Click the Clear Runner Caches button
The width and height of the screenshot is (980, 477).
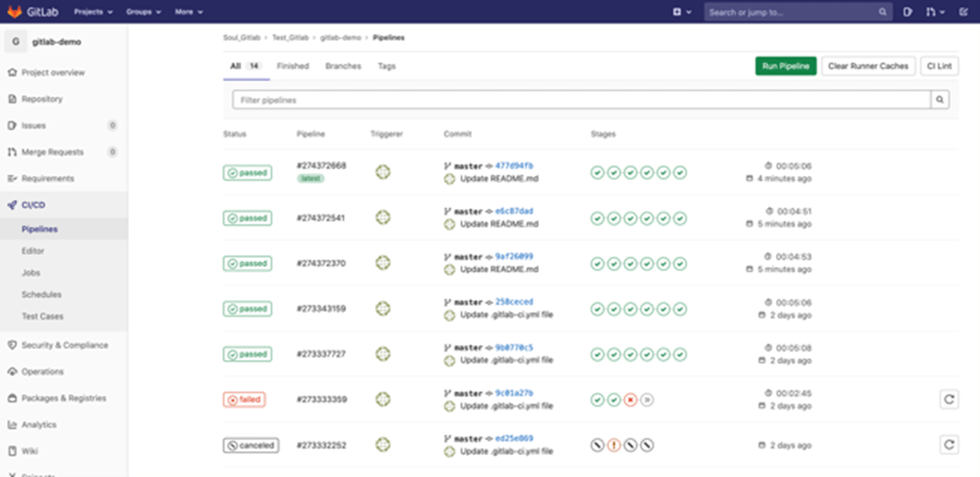(868, 66)
